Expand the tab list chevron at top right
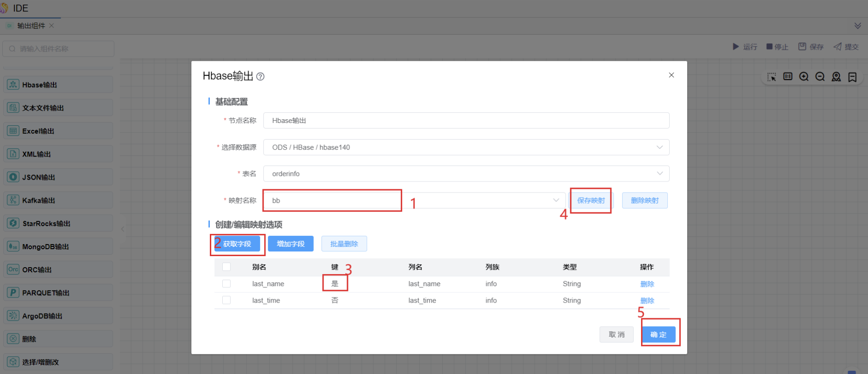The height and width of the screenshot is (374, 868). (x=858, y=26)
